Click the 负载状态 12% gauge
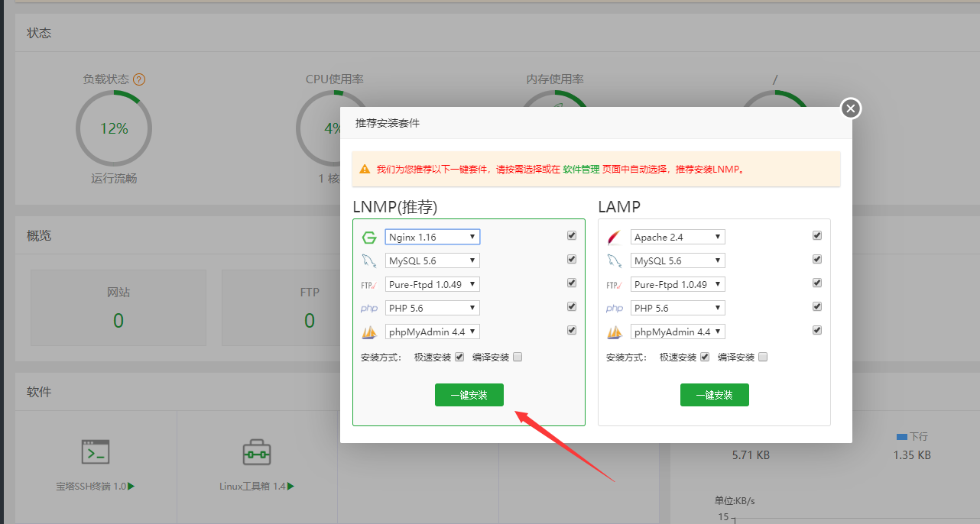 114,128
